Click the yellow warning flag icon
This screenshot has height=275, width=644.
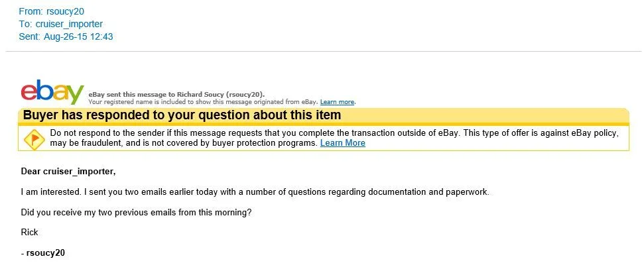click(34, 138)
